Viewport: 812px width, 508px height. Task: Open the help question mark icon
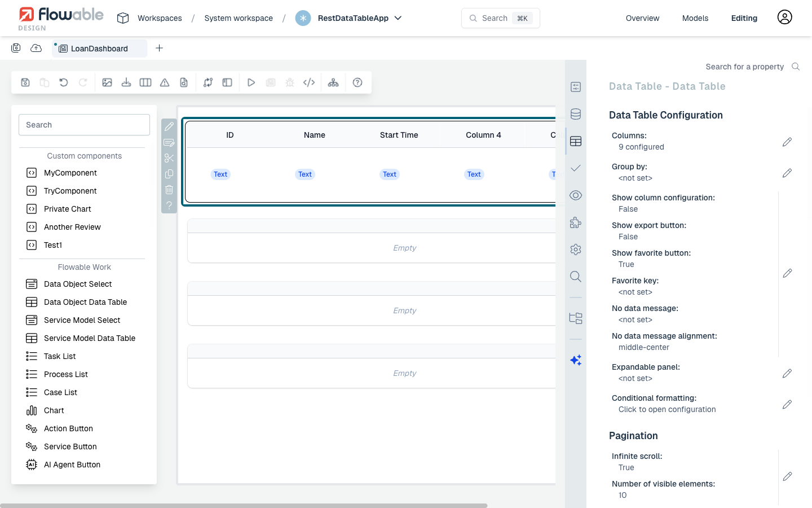tap(358, 82)
